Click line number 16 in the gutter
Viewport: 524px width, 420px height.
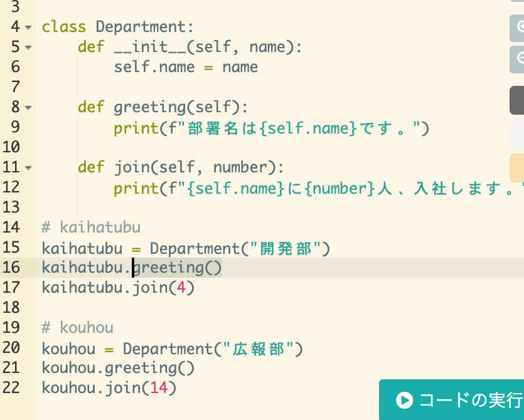coord(11,268)
